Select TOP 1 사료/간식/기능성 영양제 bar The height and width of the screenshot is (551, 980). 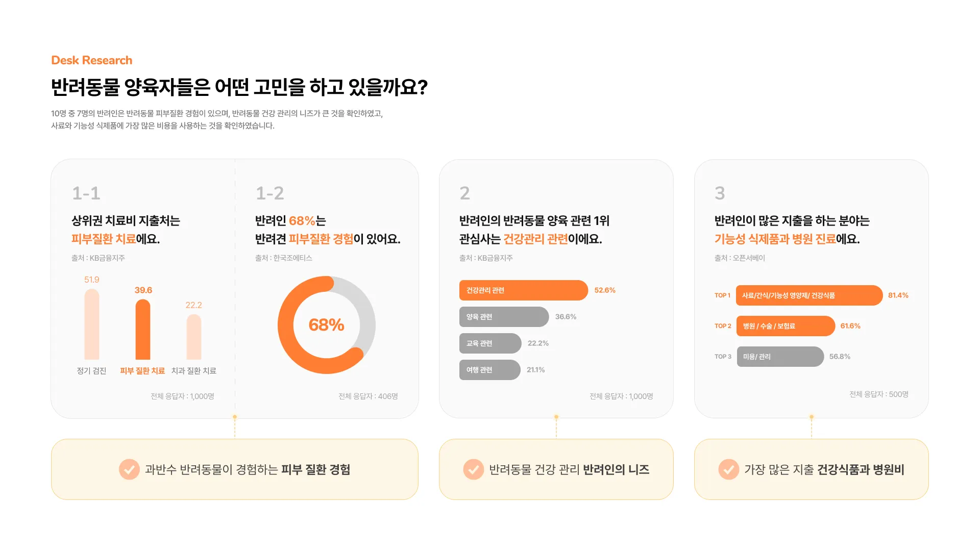pos(809,295)
